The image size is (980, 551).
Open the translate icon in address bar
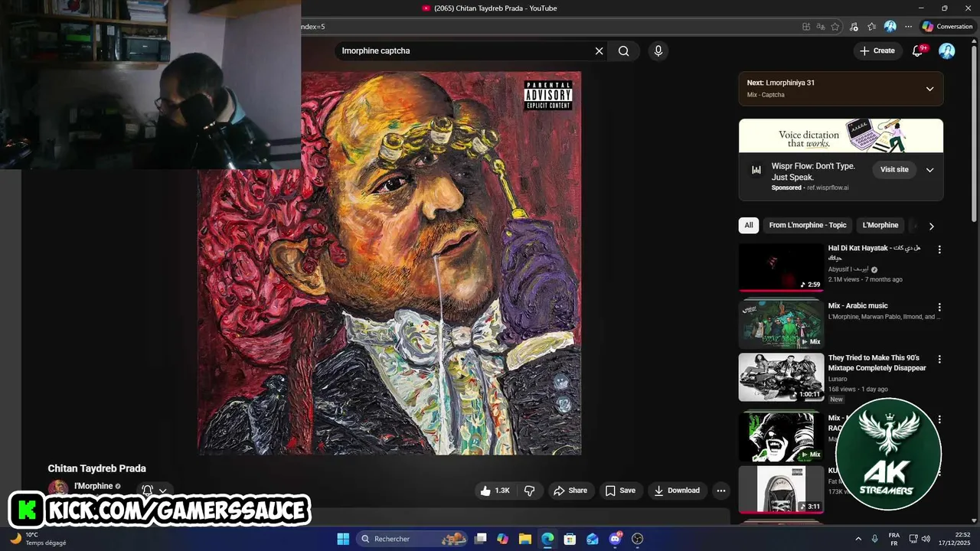(820, 27)
